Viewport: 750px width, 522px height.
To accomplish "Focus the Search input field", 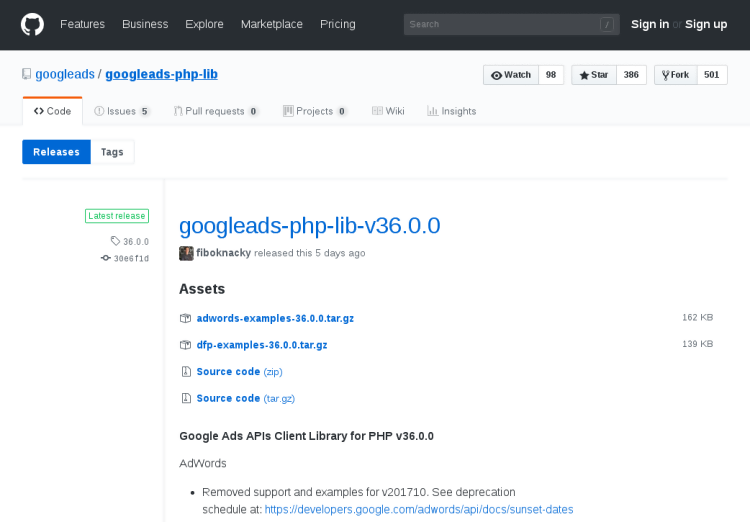I will click(x=511, y=24).
